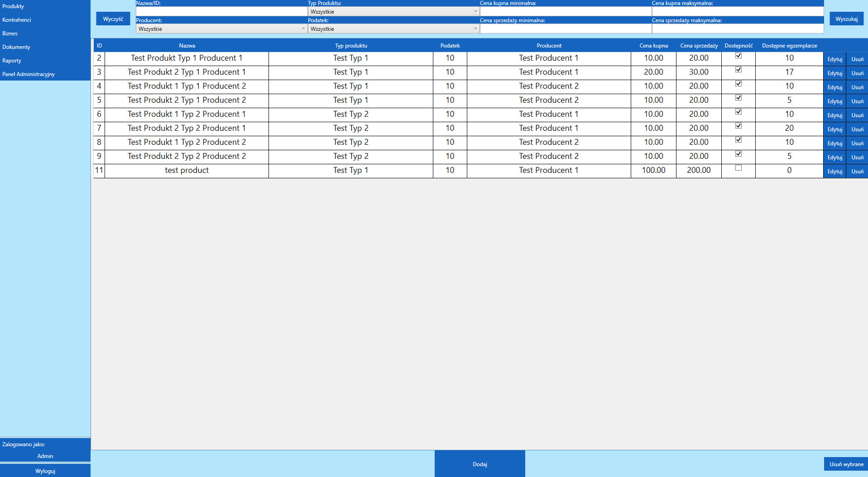Toggle availability for product ID 9
This screenshot has width=868, height=477.
[x=739, y=154]
